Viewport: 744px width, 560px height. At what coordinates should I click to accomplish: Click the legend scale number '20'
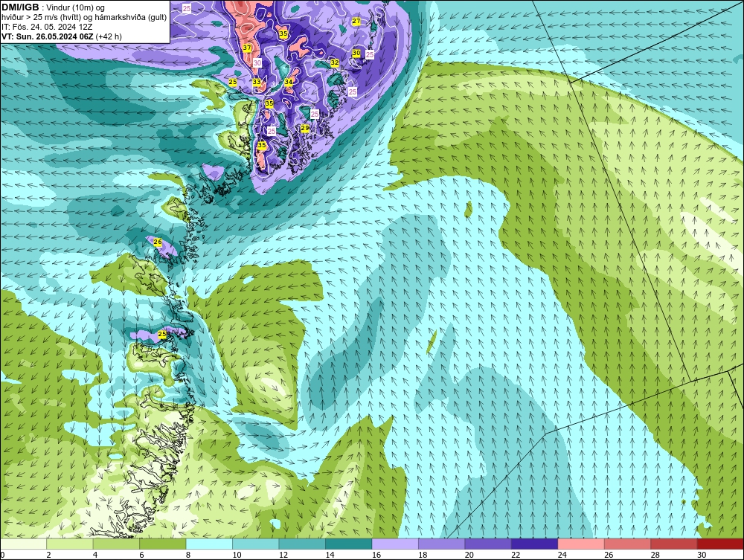click(469, 555)
